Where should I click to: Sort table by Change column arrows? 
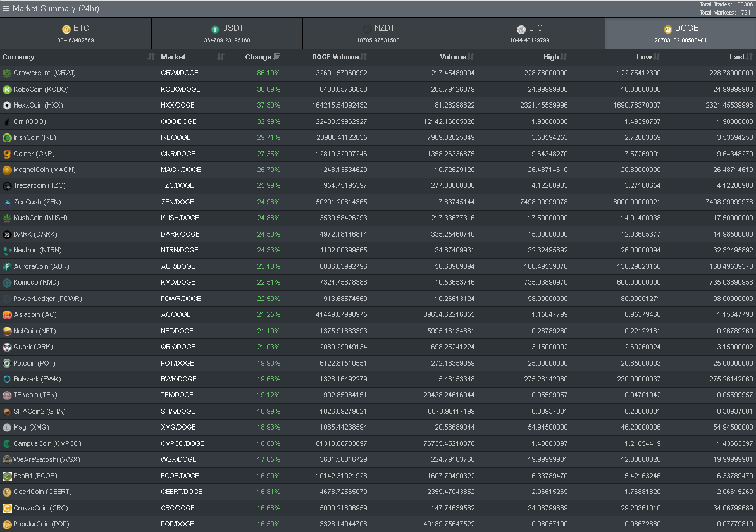(276, 57)
